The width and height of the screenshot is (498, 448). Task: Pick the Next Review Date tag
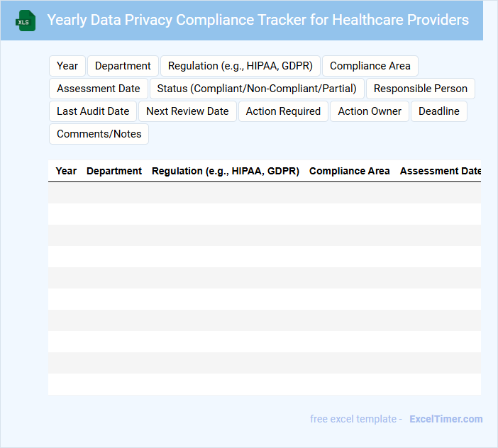(187, 111)
